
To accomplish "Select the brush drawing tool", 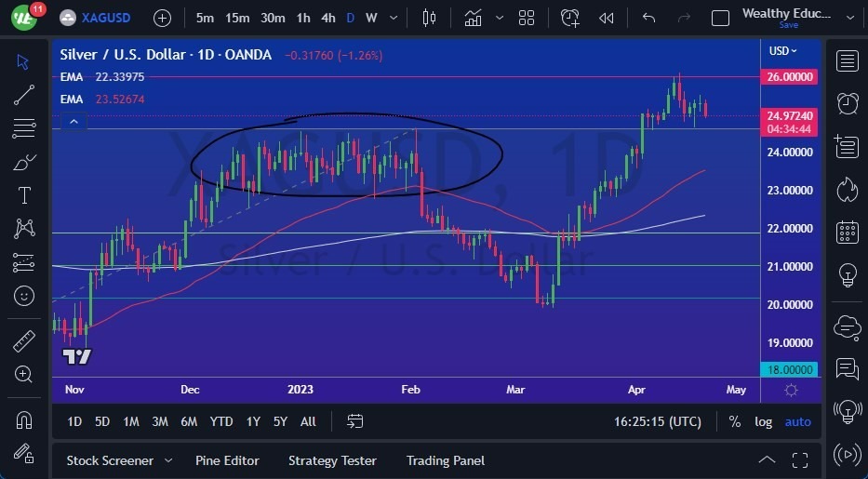I will (24, 162).
